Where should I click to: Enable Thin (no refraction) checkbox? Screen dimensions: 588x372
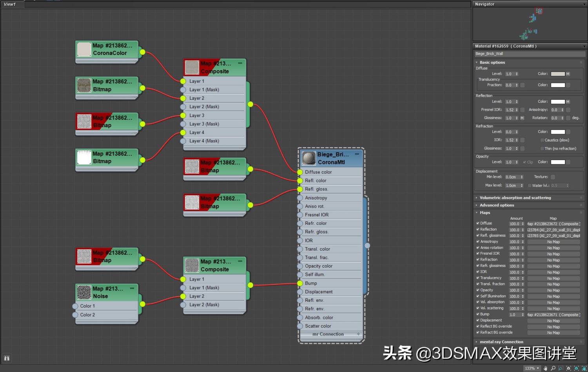542,149
